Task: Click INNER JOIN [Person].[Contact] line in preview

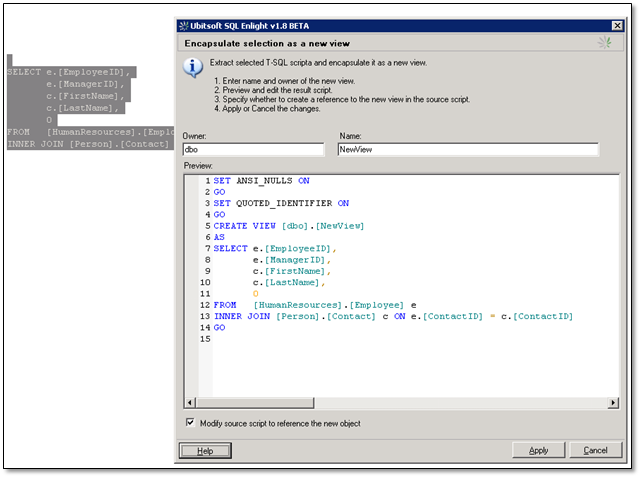Action: [393, 316]
